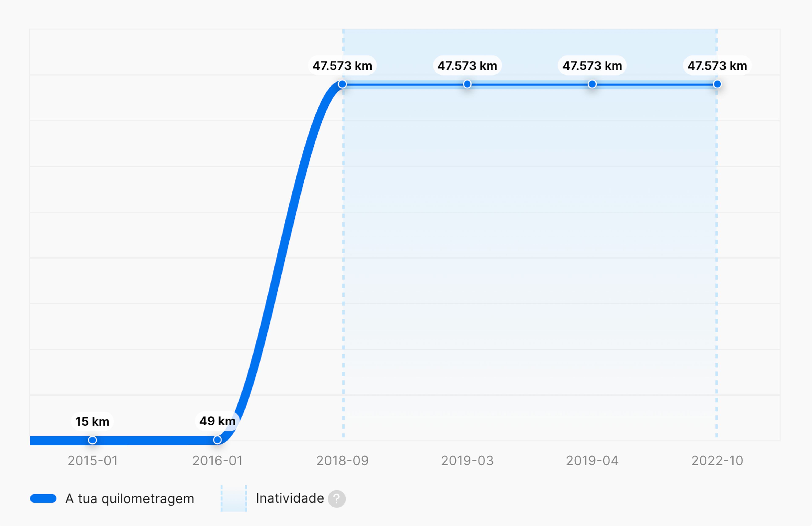This screenshot has height=526, width=812.
Task: Click the 47.573 km label above 2019-03
Action: point(467,66)
